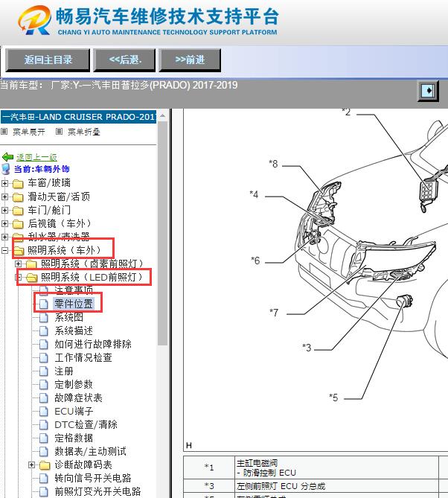Open the 系统图 page

pyautogui.click(x=69, y=317)
